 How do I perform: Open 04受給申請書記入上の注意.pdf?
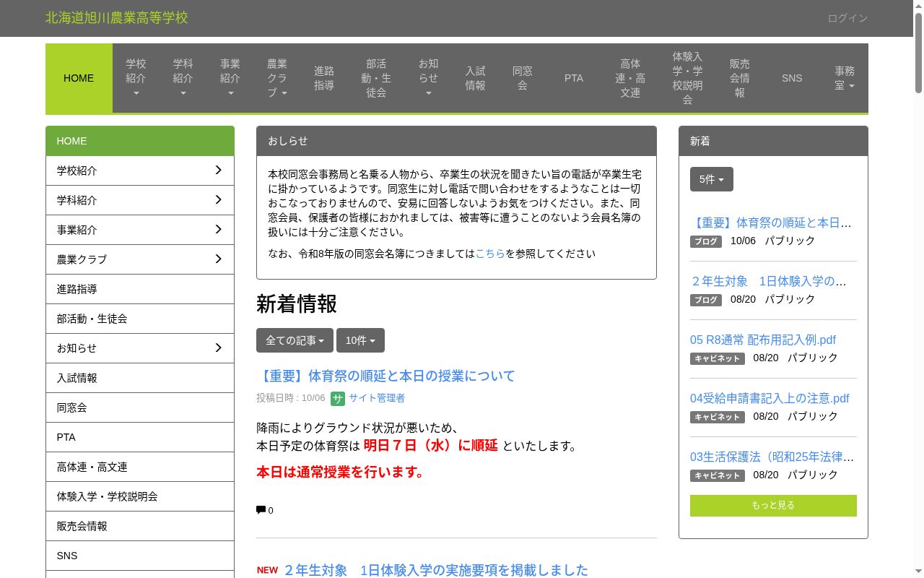tap(770, 398)
